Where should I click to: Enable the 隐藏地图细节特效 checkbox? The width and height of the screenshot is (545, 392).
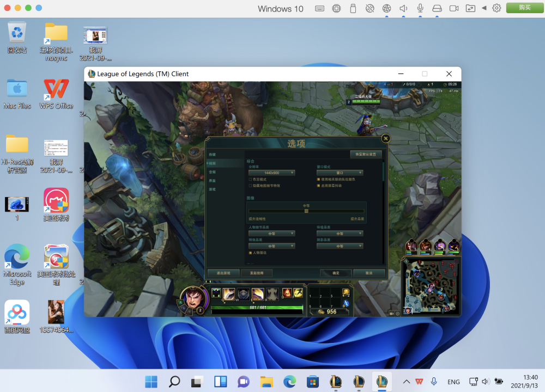(250, 186)
